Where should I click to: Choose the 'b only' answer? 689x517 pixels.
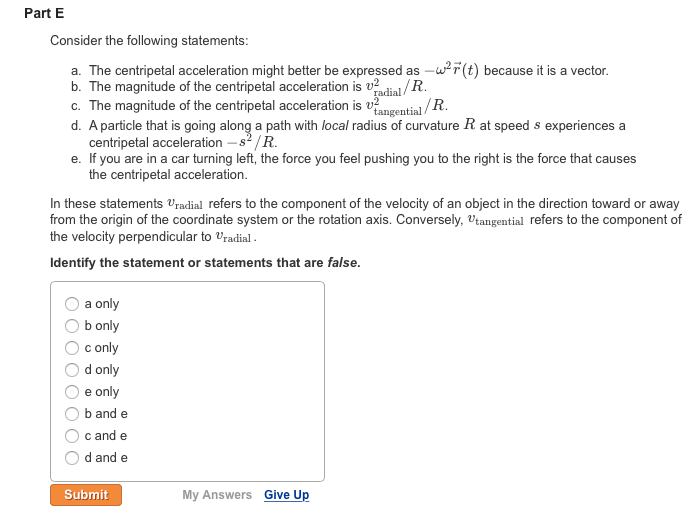73,326
